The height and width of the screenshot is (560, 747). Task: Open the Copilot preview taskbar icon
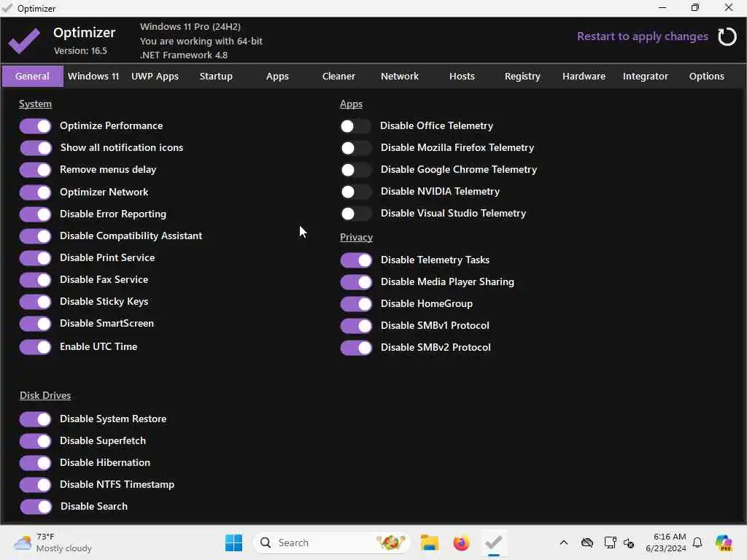[724, 542]
